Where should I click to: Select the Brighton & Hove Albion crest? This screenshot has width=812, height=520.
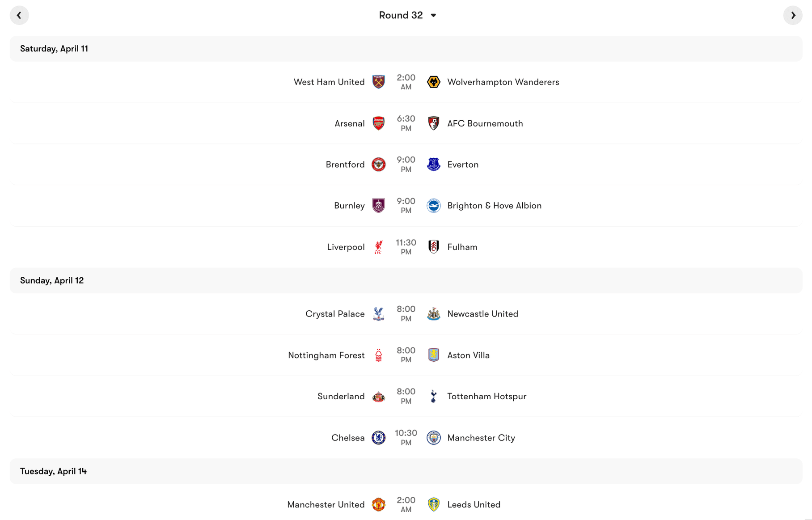point(433,205)
